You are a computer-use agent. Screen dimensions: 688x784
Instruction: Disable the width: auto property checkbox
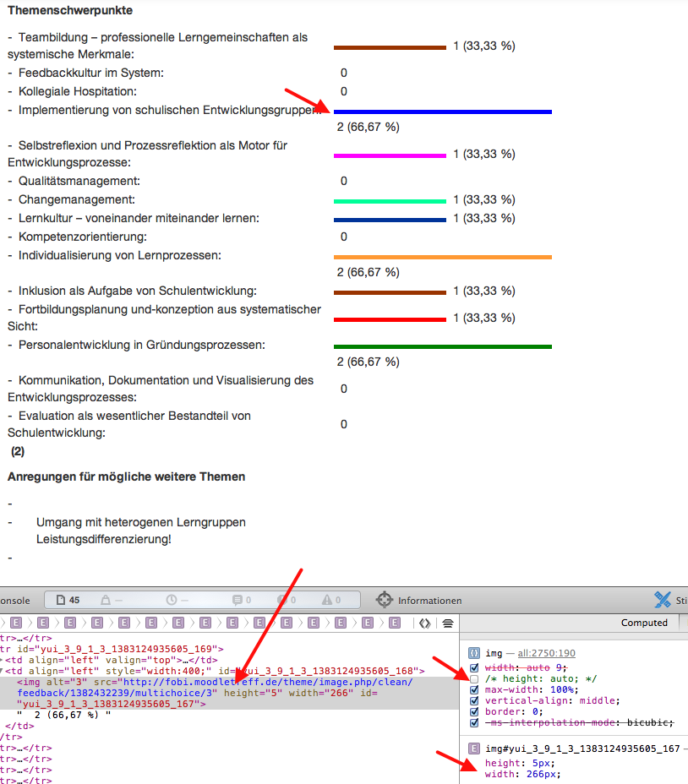click(474, 668)
